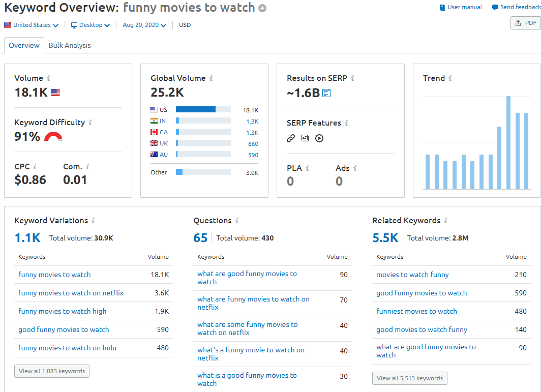Click the info icon beside Results on SERP
The height and width of the screenshot is (392, 541).
tap(352, 78)
